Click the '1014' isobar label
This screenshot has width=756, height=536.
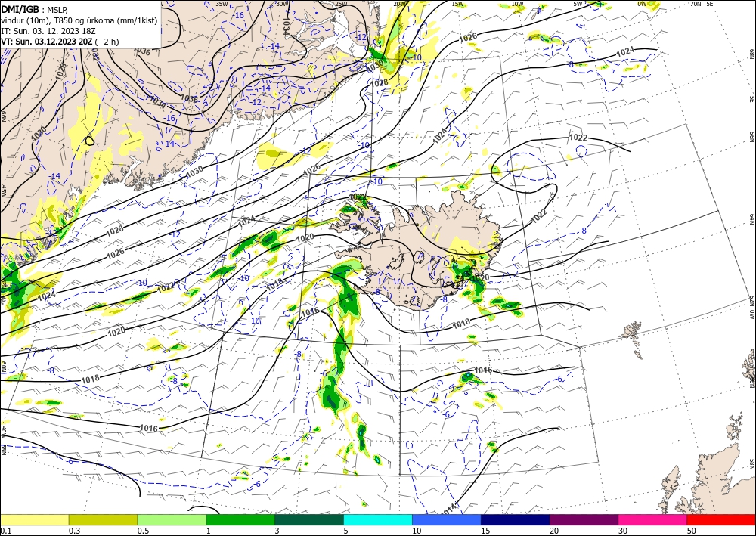(449, 507)
